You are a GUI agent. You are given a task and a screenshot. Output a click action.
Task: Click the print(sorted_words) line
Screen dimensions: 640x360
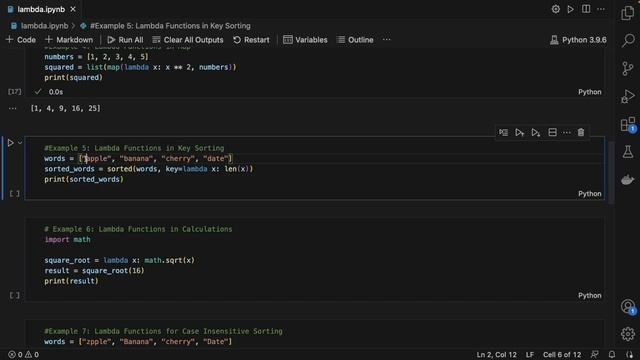coord(84,179)
